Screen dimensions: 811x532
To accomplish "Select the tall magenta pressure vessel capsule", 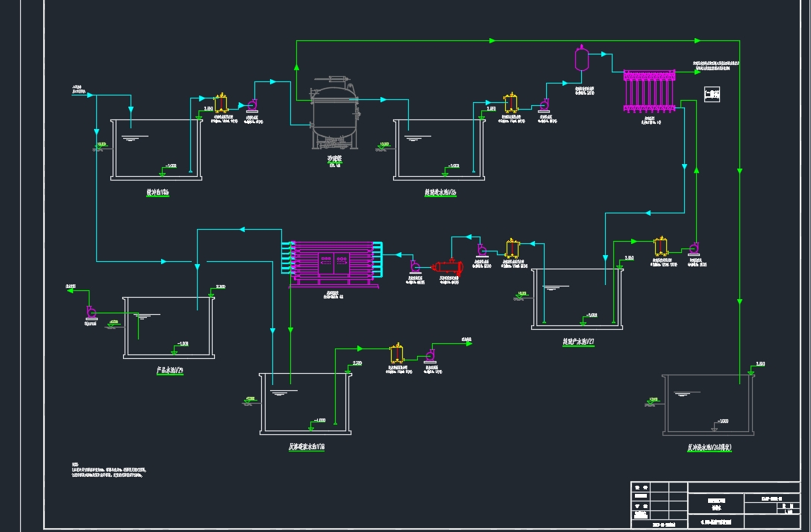I will [x=582, y=58].
